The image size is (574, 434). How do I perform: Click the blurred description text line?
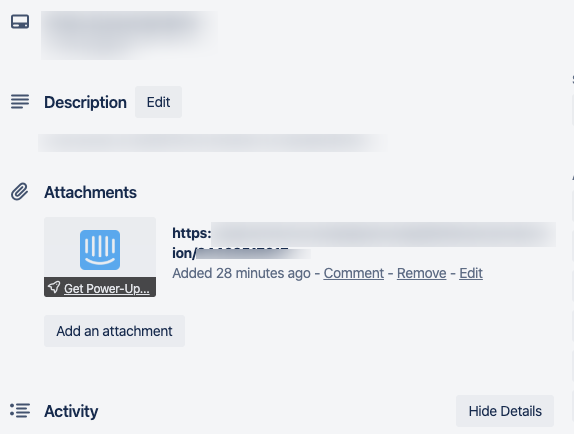pos(213,142)
